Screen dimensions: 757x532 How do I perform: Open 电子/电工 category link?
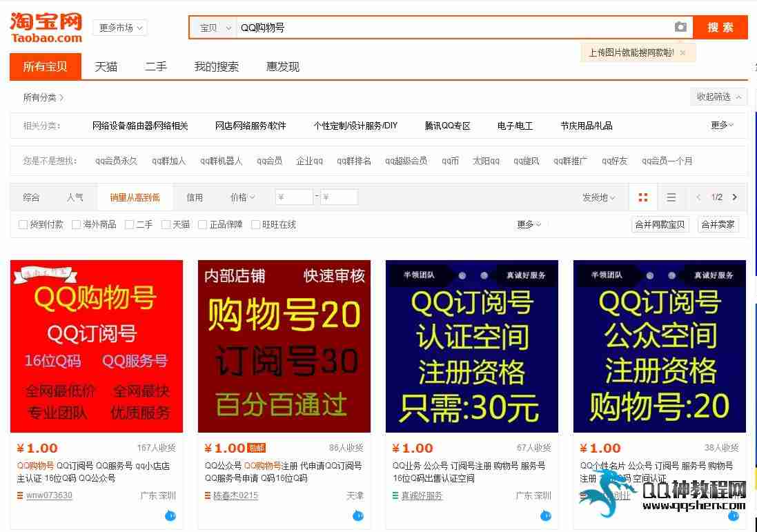515,126
